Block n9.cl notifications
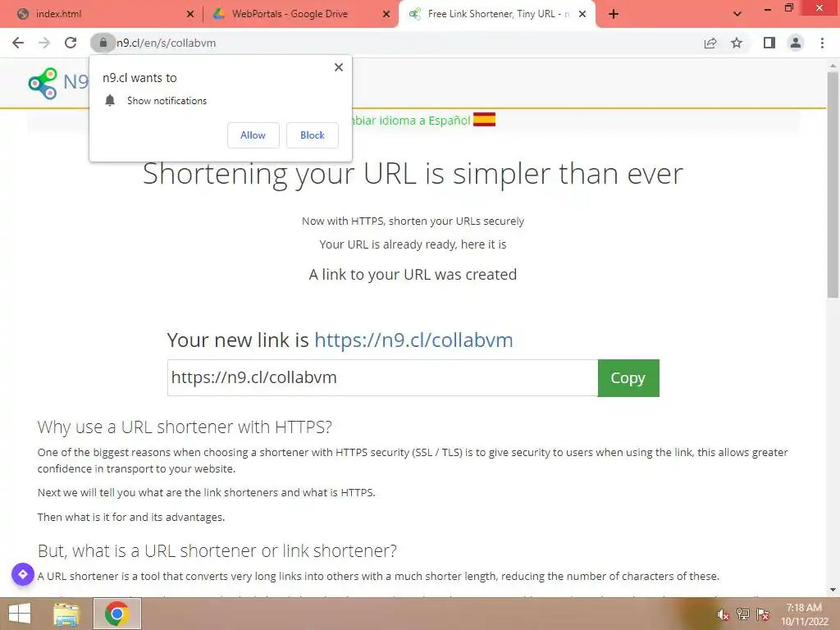The height and width of the screenshot is (630, 840). click(313, 135)
